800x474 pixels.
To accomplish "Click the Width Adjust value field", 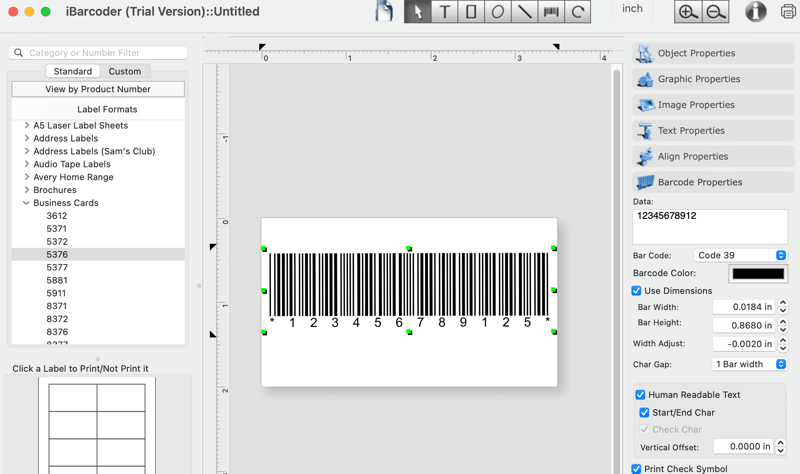I will point(743,344).
